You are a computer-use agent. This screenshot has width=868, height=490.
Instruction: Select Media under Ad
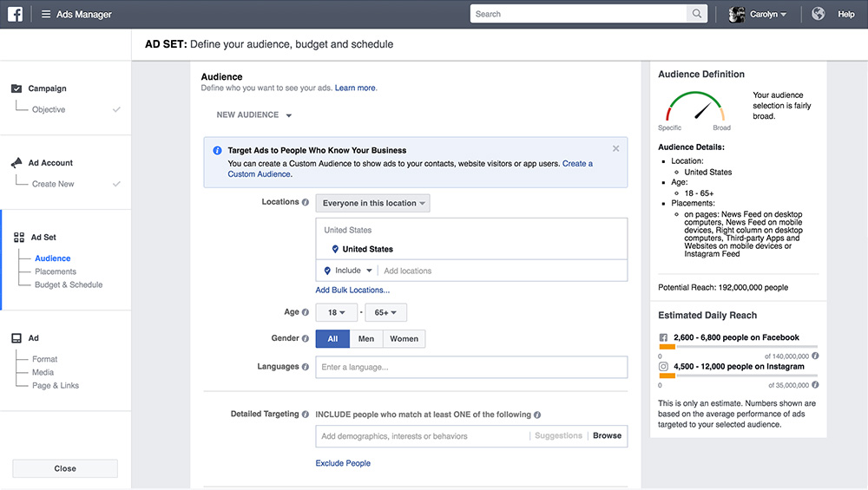point(43,372)
